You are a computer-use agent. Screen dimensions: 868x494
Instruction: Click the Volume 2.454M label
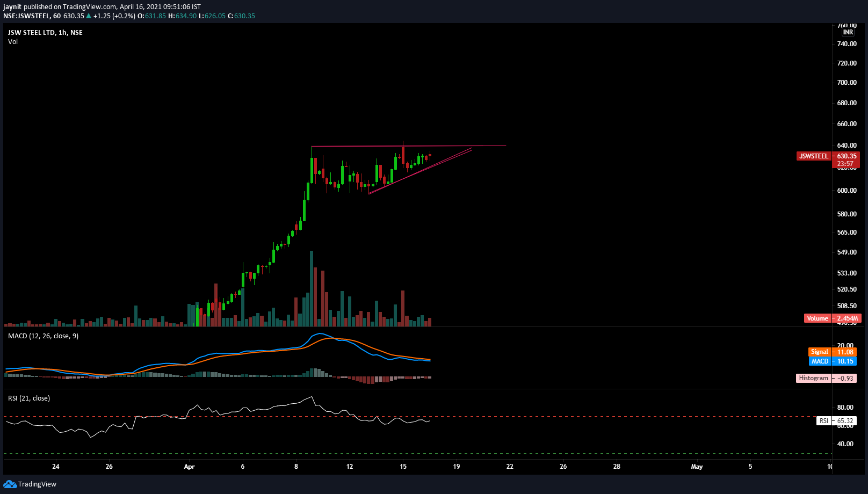832,318
